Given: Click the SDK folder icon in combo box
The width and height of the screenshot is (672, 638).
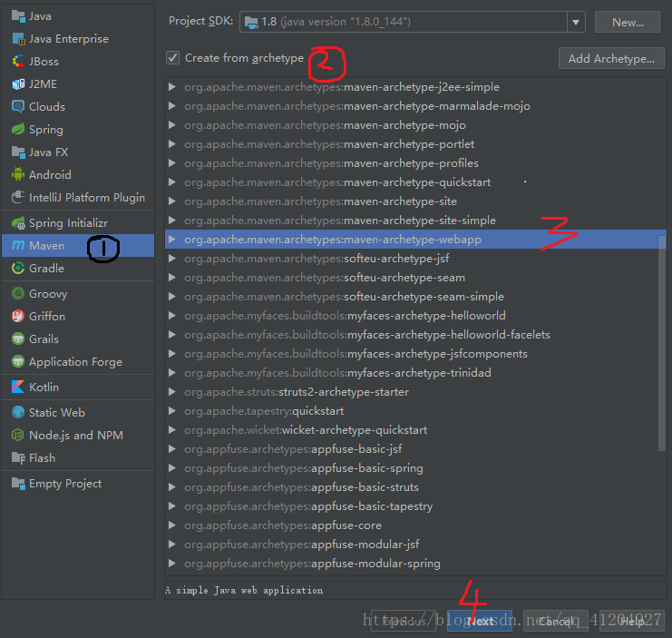Looking at the screenshot, I should click(251, 22).
